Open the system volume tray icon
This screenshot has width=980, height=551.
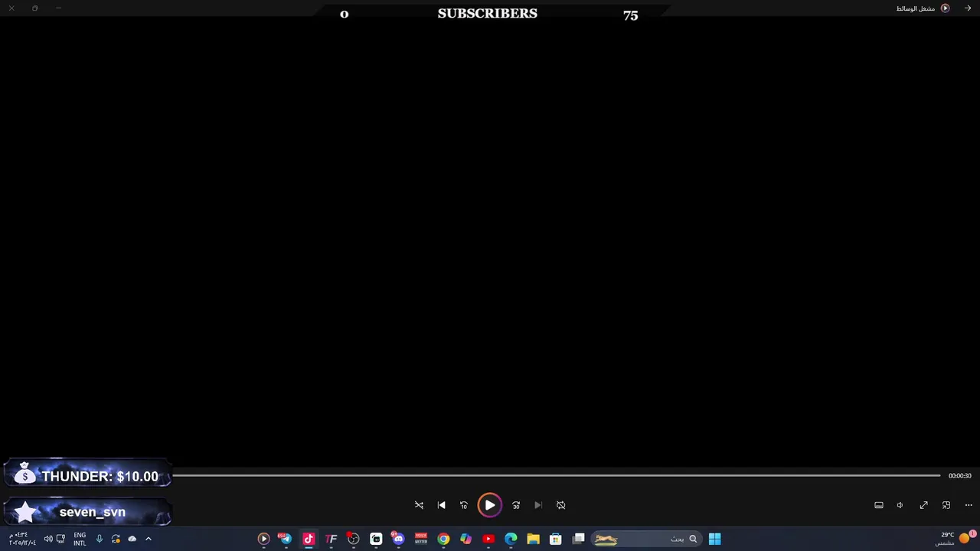tap(48, 539)
